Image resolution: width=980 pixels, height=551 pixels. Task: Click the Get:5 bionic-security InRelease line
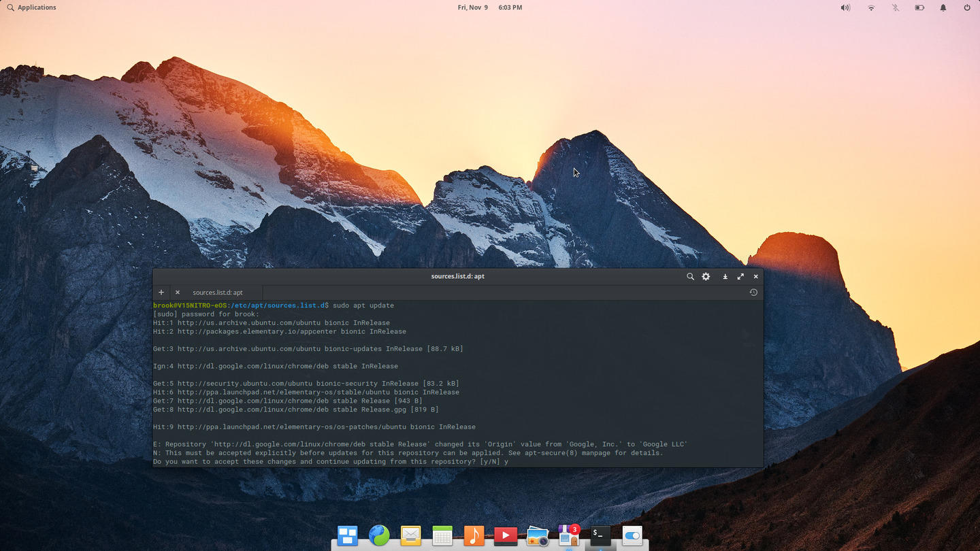306,384
